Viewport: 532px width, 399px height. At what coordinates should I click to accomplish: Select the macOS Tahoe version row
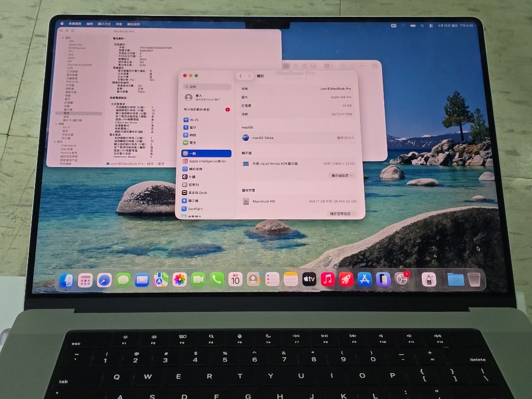298,138
